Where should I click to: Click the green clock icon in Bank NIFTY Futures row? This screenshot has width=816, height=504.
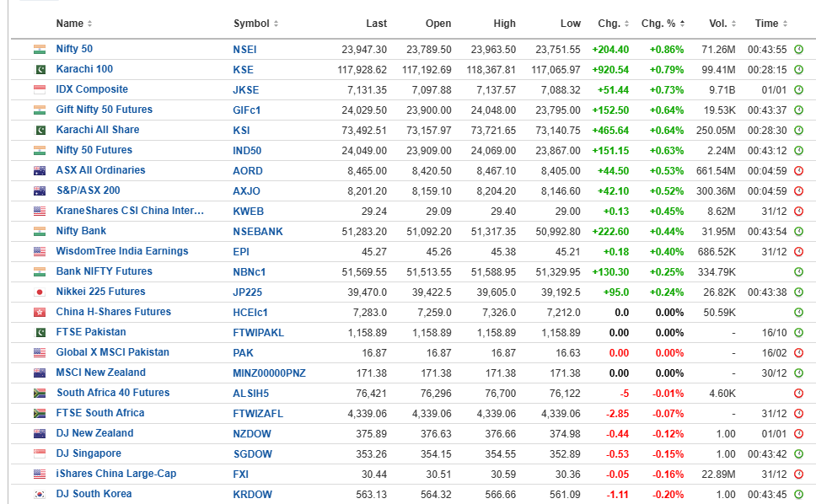(799, 272)
